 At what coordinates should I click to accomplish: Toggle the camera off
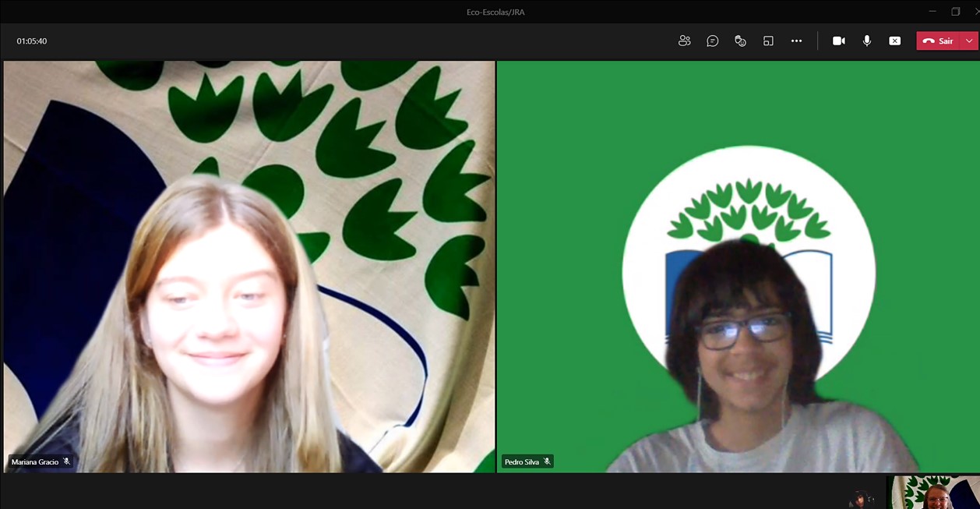point(838,41)
